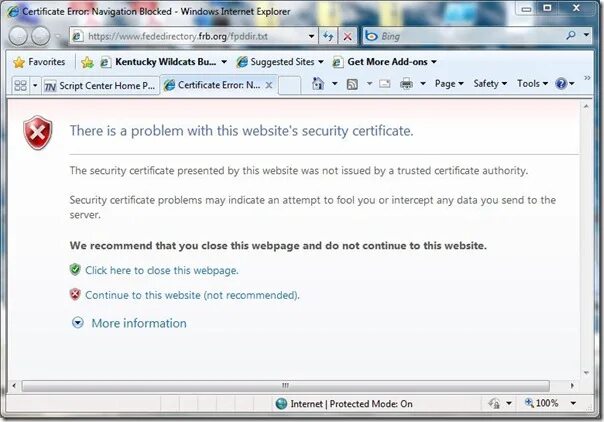Open Kentucky Wildcats favorites bar link
Image resolution: width=604 pixels, height=422 pixels.
pyautogui.click(x=164, y=62)
